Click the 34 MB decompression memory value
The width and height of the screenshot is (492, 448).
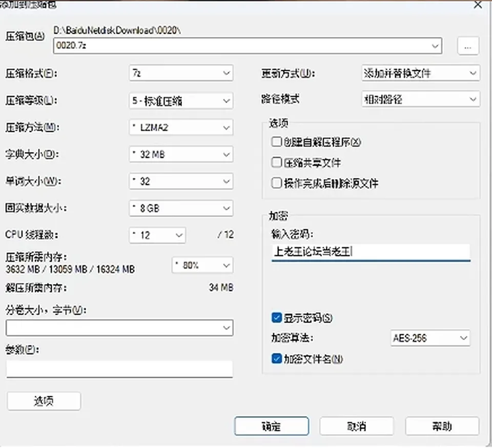coord(221,288)
